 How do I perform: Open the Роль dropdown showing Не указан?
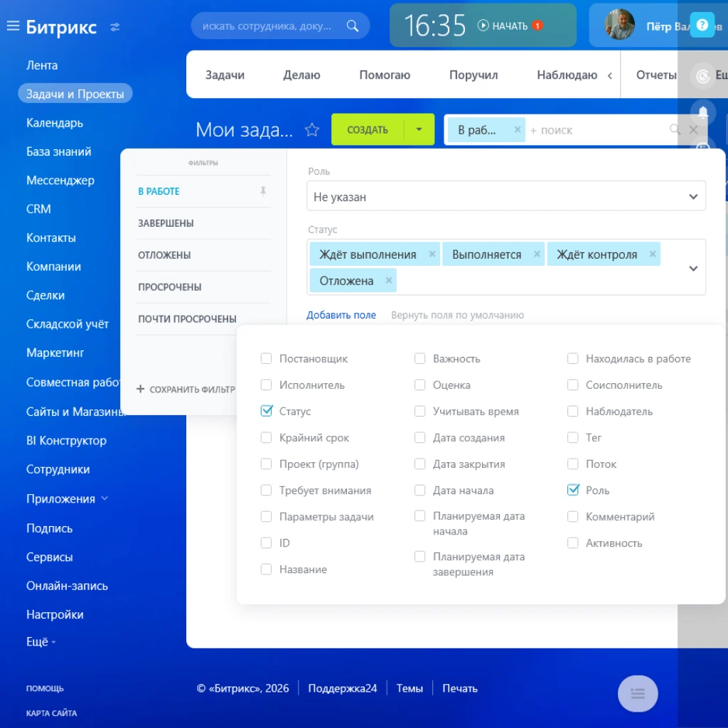click(505, 197)
